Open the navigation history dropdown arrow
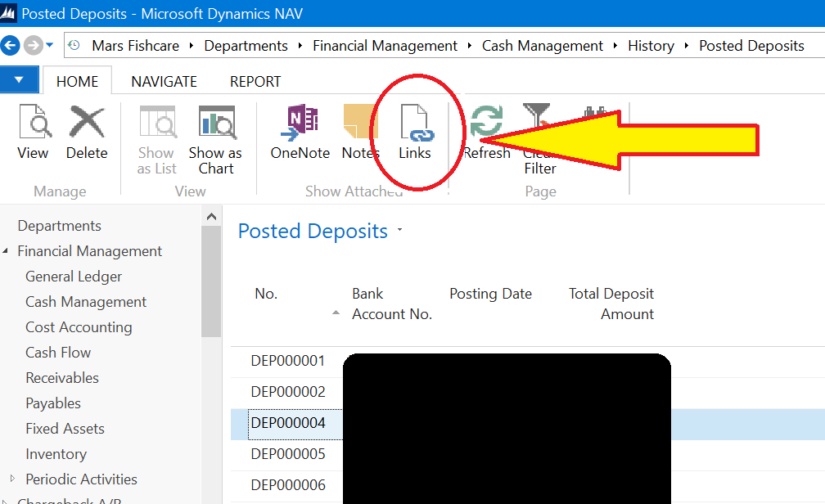Viewport: 825px width, 504px height. (x=49, y=45)
